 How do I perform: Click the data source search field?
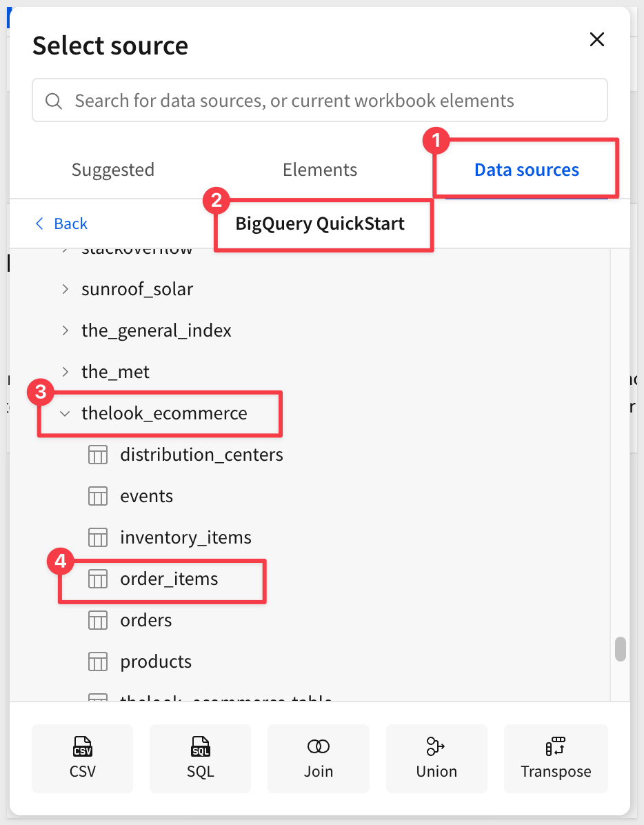click(x=320, y=101)
